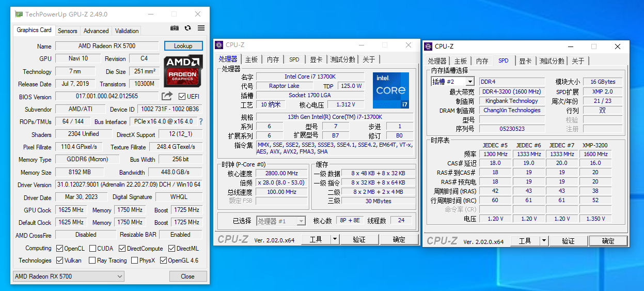The image size is (644, 291).
Task: Switch to GPU-Z Sensors tab
Action: (x=67, y=31)
